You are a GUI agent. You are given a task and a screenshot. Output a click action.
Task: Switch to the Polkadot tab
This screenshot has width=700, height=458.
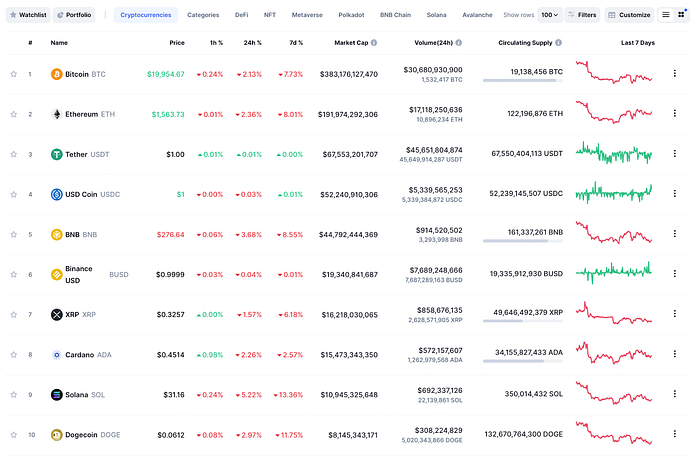point(351,15)
